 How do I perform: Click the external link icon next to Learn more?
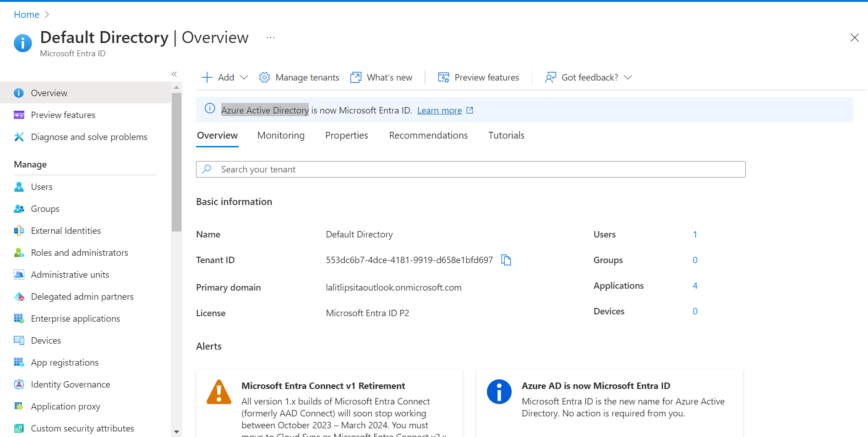[469, 110]
